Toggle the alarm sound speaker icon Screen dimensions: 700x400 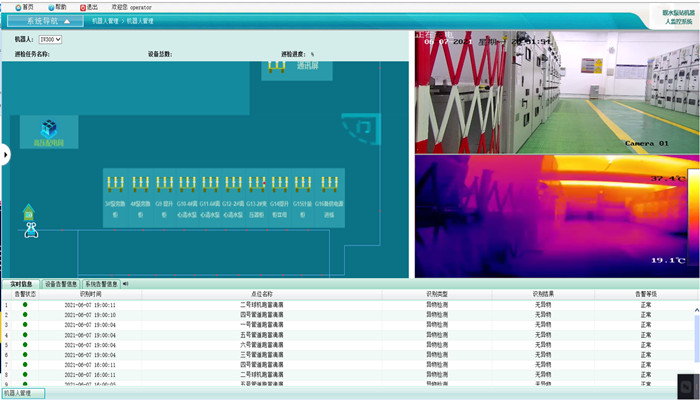click(126, 284)
